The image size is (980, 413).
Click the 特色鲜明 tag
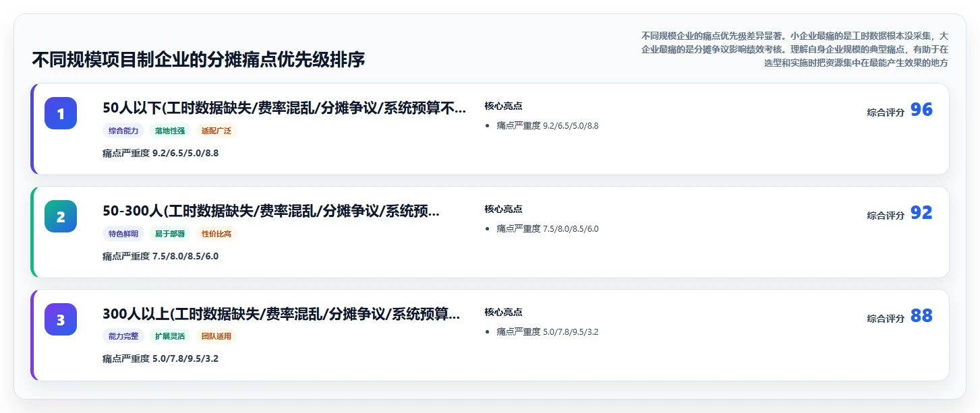click(x=123, y=234)
